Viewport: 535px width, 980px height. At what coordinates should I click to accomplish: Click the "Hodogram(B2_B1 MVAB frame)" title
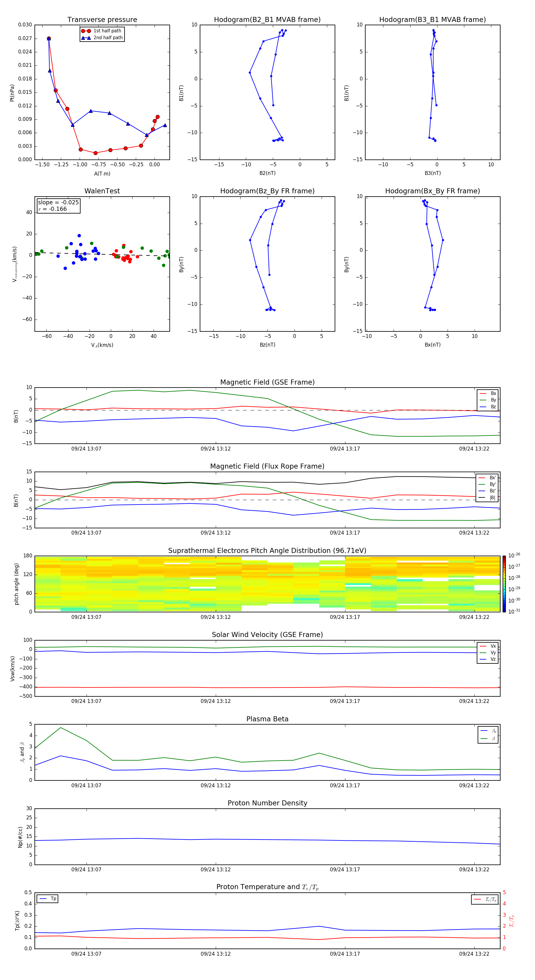point(267,20)
